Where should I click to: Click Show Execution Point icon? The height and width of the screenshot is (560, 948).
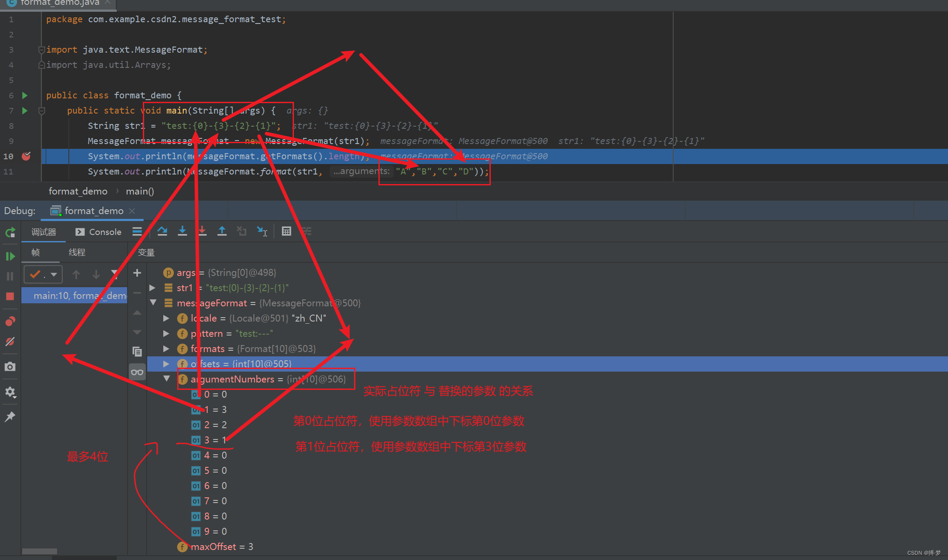click(x=137, y=231)
